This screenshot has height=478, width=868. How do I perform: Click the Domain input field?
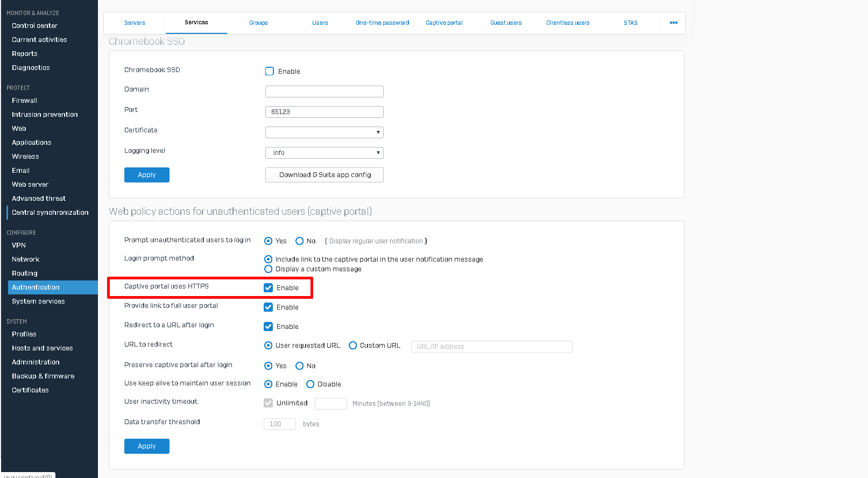pyautogui.click(x=324, y=92)
